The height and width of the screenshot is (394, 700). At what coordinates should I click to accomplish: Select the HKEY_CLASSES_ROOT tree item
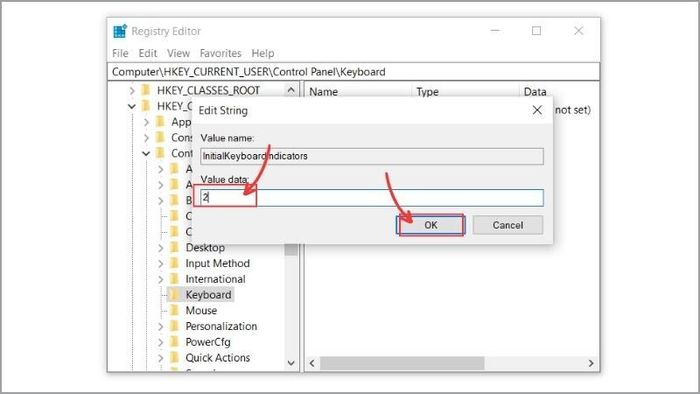[208, 91]
